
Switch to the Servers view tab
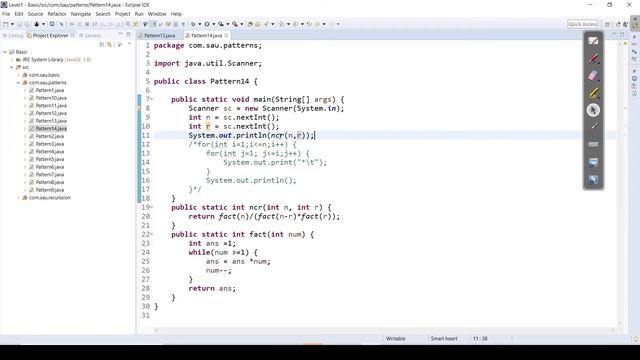point(89,36)
